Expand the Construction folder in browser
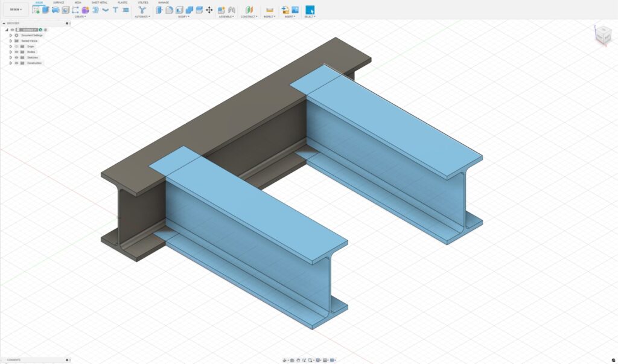Screen dimensions: 618x364 coord(10,63)
